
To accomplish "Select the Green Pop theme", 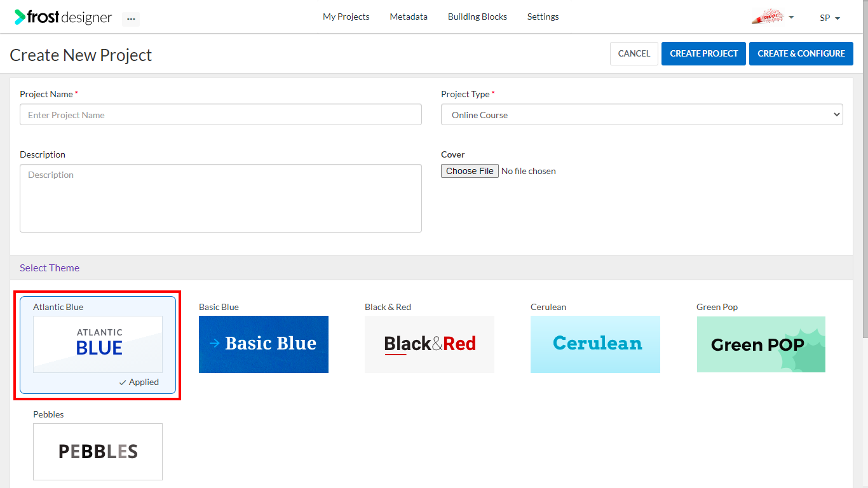I will point(761,344).
